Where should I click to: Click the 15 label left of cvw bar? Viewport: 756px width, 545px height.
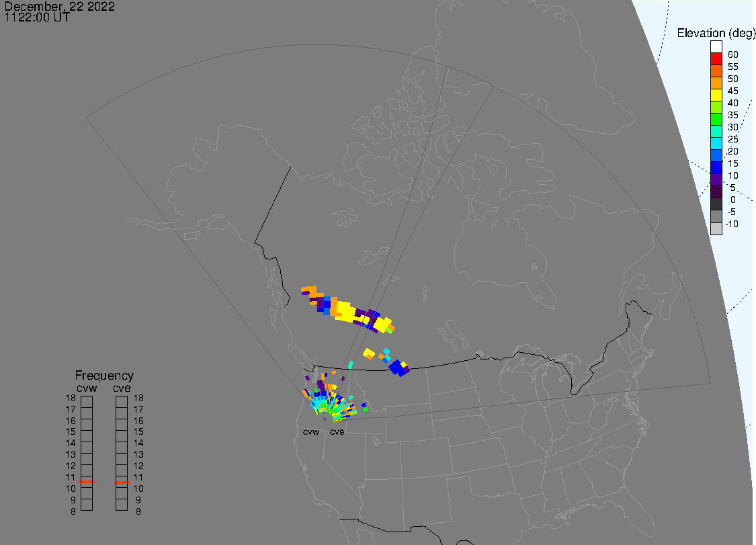pos(71,432)
